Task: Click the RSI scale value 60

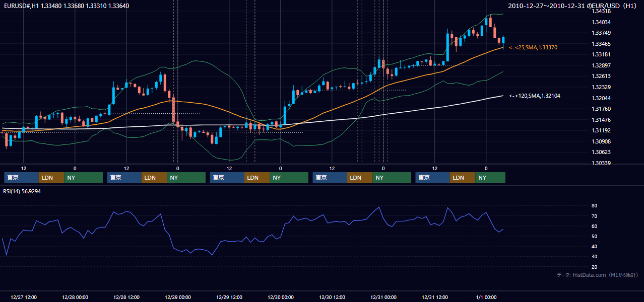Action: 594,226
